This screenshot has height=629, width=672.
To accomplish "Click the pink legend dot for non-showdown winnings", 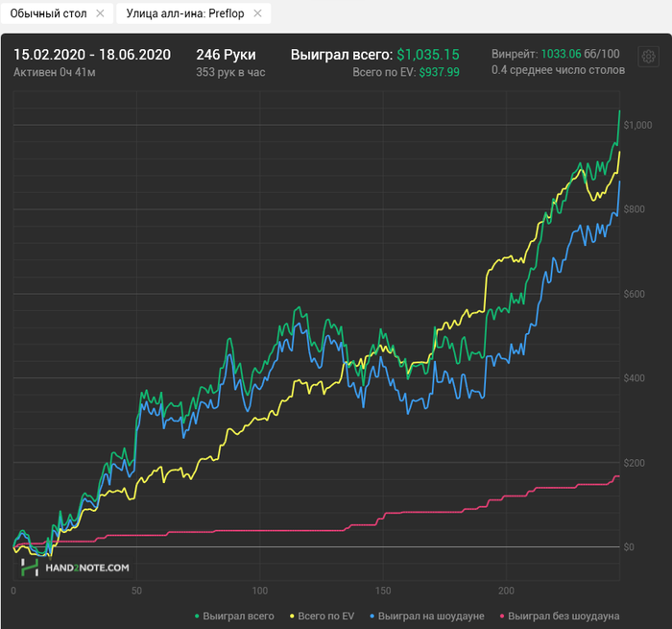I will [502, 617].
